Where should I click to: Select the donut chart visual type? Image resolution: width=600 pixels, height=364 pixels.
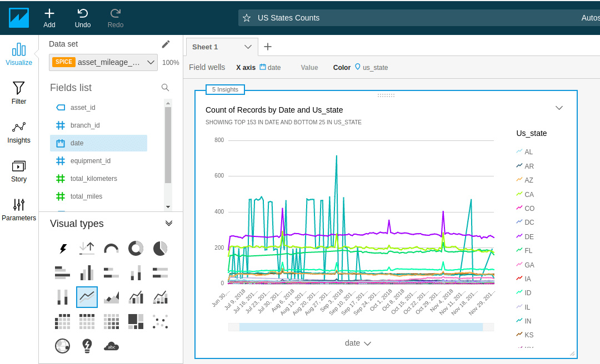tap(136, 249)
